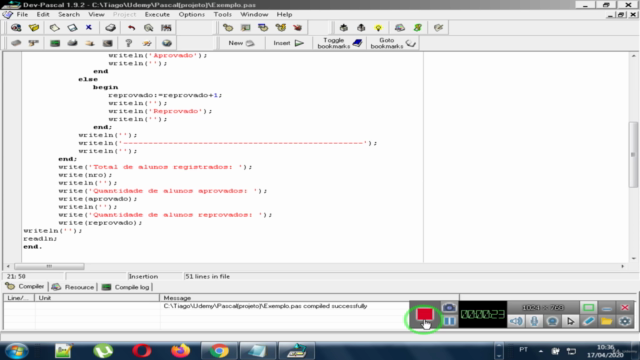640x360 pixels.
Task: Click the blue X close file icon
Action: click(x=89, y=28)
